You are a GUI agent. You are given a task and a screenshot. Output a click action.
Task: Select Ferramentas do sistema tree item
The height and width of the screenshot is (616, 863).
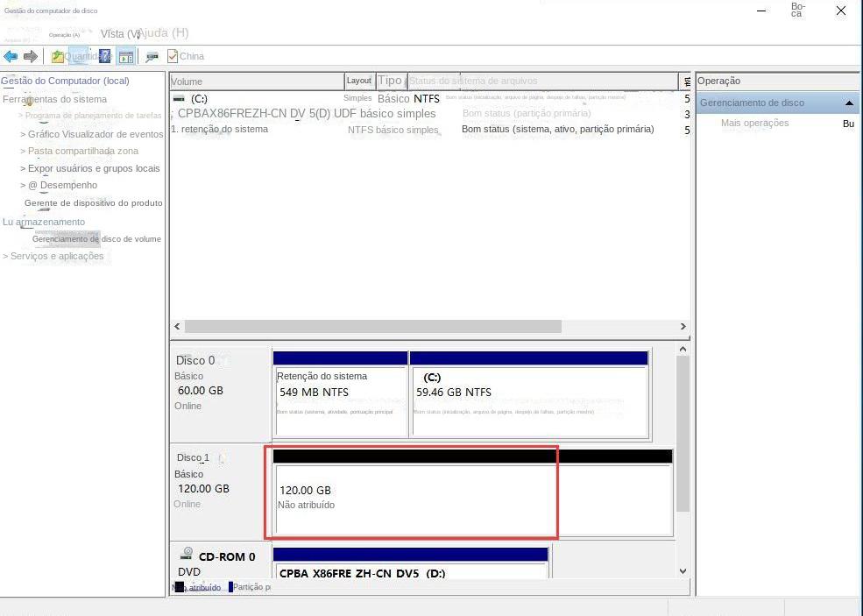pos(54,99)
